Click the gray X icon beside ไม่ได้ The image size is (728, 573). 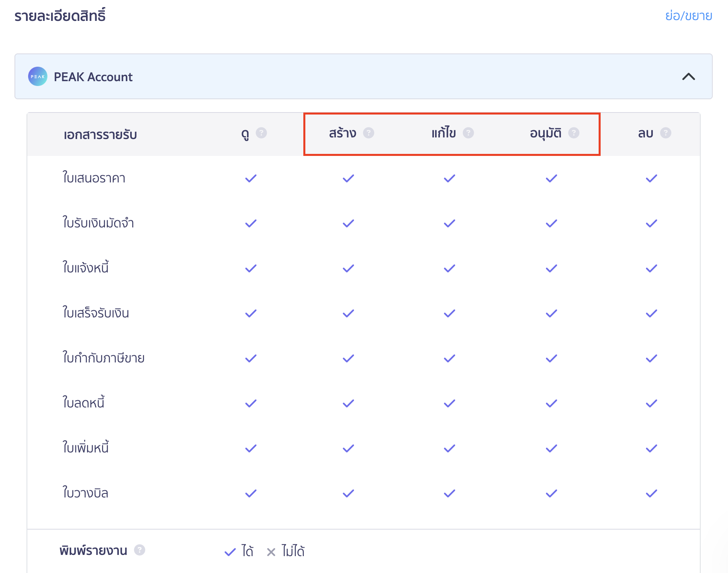271,552
